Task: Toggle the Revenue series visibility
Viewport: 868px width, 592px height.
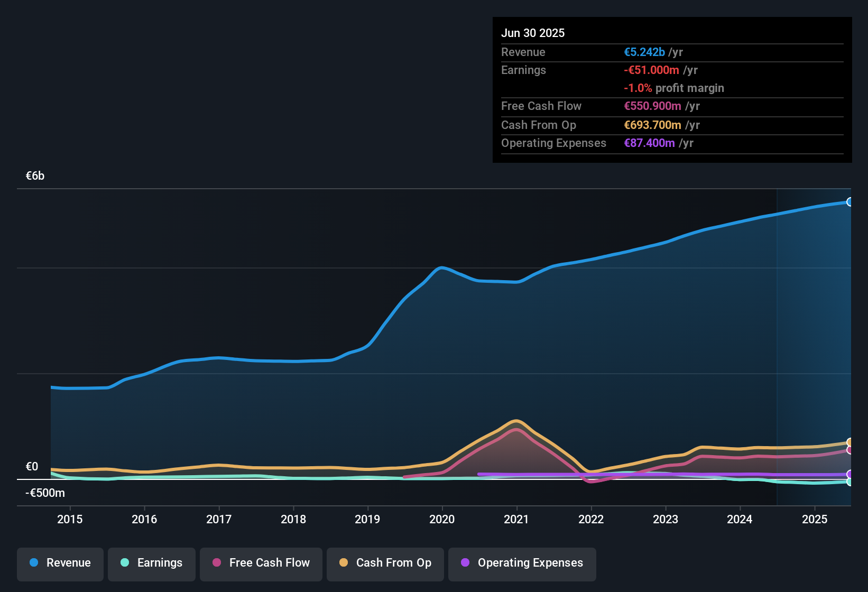Action: coord(60,563)
